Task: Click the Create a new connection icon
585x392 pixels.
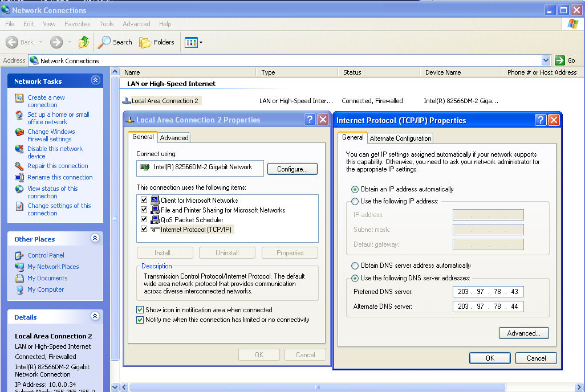Action: (x=19, y=98)
